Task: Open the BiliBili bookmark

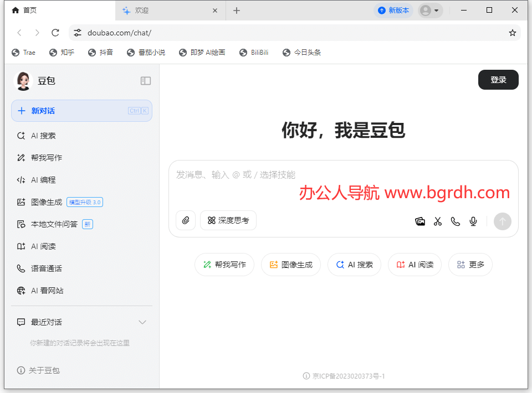Action: coord(254,53)
